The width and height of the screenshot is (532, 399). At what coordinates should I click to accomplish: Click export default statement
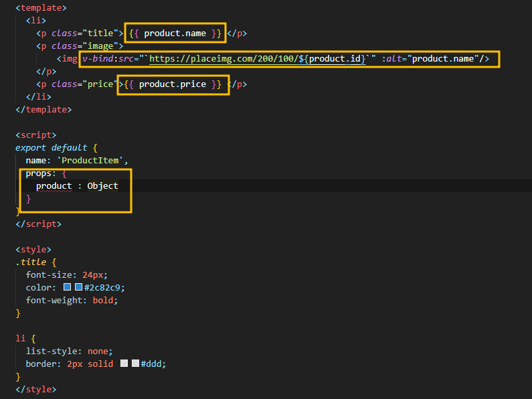52,147
